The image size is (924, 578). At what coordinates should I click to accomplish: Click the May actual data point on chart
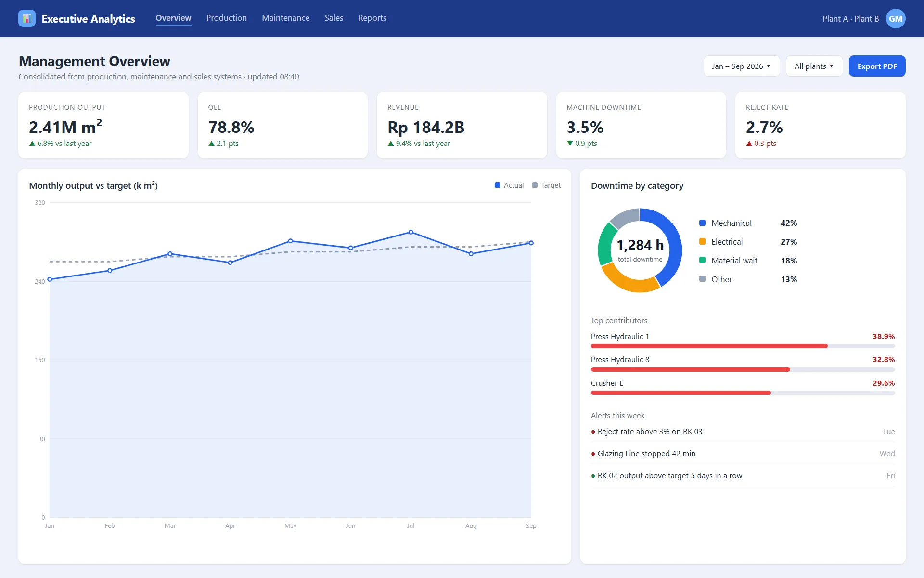[291, 241]
